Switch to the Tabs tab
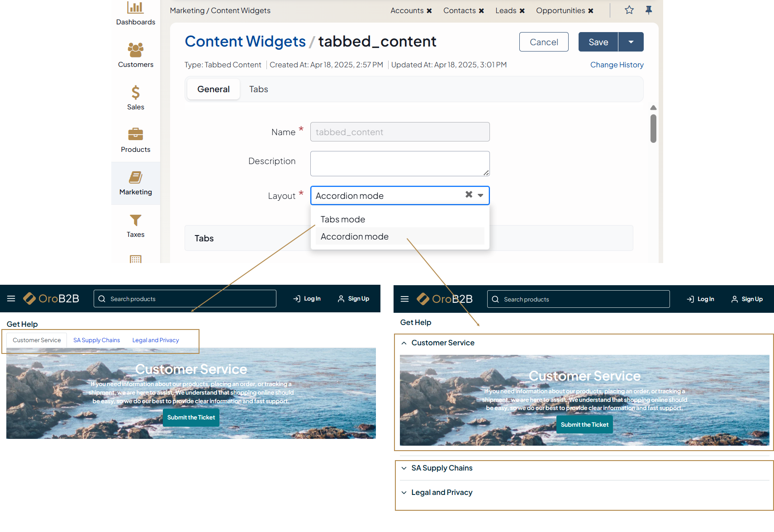 point(259,89)
